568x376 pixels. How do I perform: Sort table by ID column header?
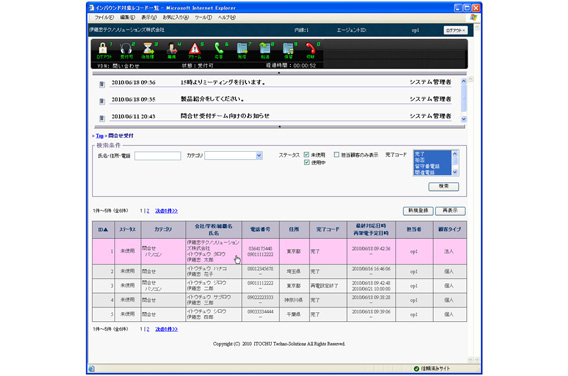pos(103,230)
